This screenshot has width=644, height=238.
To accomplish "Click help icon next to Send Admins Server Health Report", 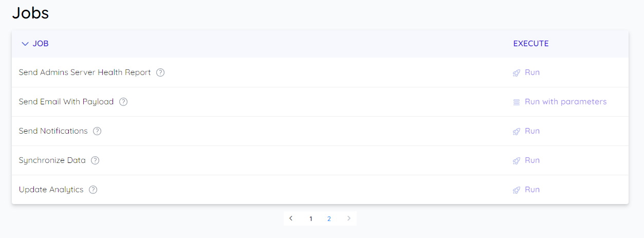I will pos(160,72).
